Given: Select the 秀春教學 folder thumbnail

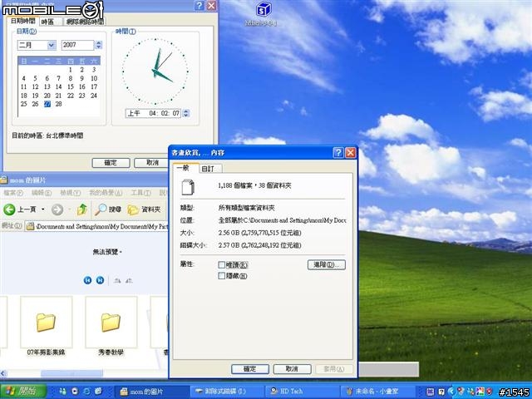Looking at the screenshot, I should 111,322.
